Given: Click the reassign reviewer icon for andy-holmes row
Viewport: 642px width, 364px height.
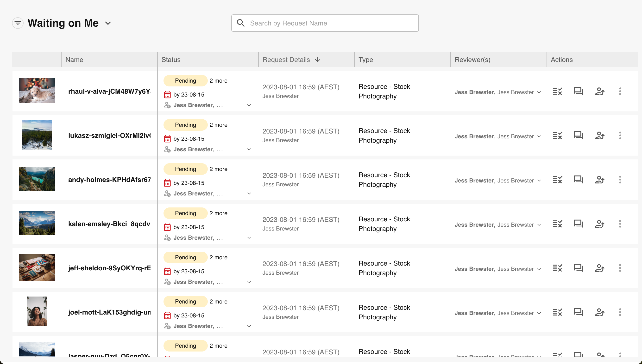Looking at the screenshot, I should [x=599, y=180].
